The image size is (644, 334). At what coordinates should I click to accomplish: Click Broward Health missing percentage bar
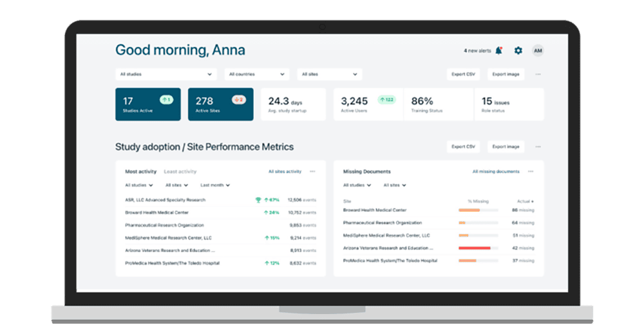(x=478, y=210)
